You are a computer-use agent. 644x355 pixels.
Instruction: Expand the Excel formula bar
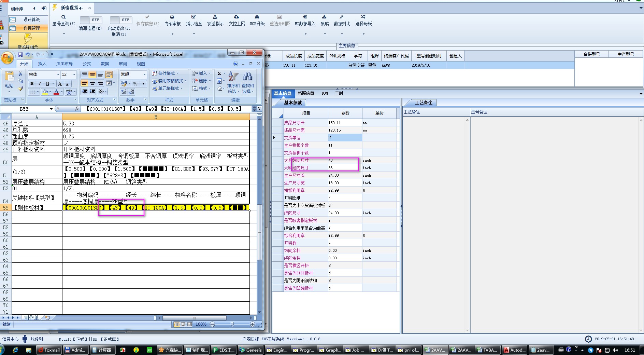(x=259, y=109)
